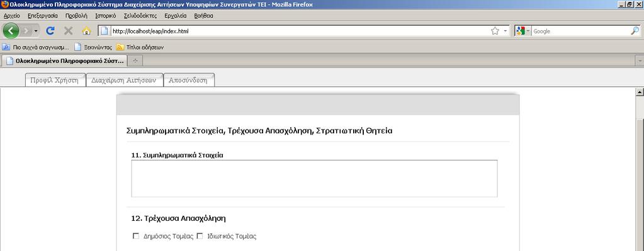Open the Προβολή menu

click(x=76, y=16)
